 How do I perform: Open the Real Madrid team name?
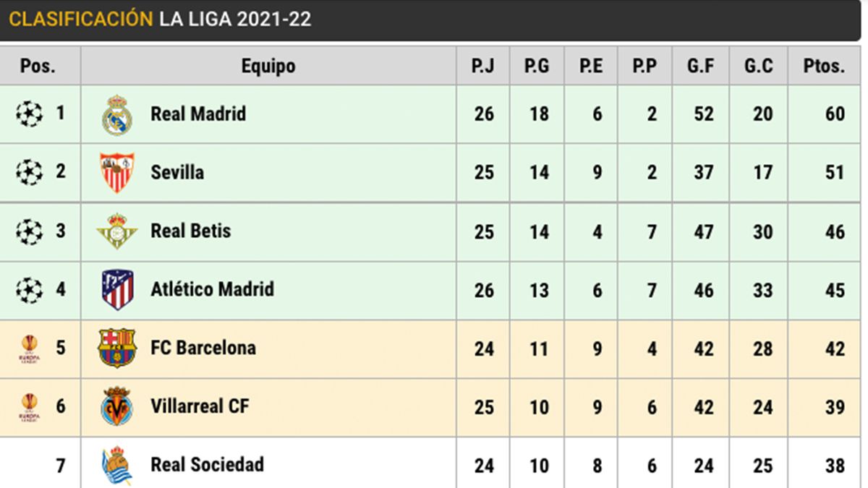click(x=198, y=114)
